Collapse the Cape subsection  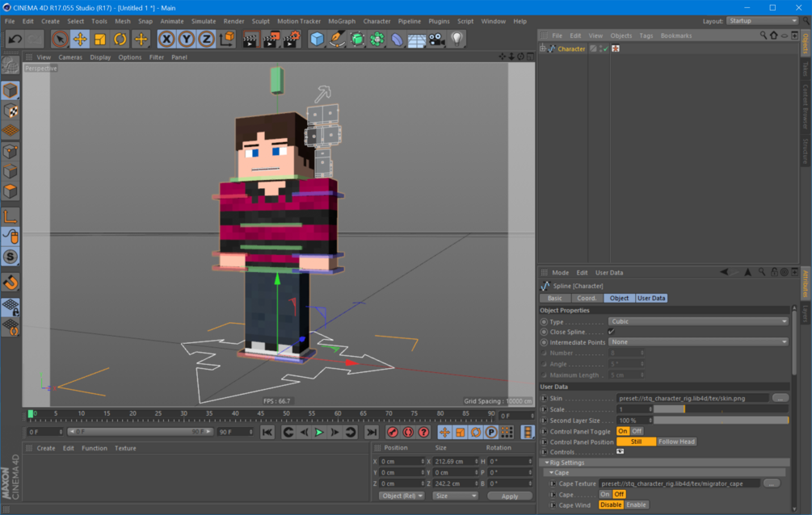[x=552, y=472]
